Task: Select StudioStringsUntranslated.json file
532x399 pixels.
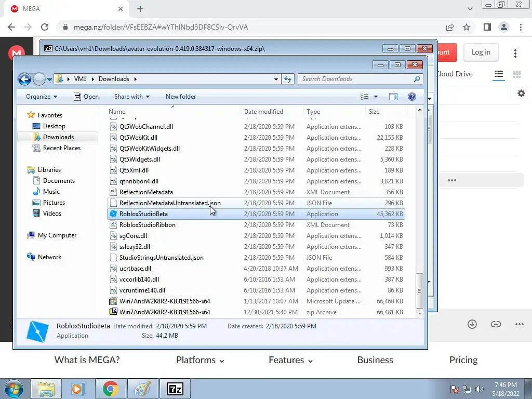Action: point(256,258)
